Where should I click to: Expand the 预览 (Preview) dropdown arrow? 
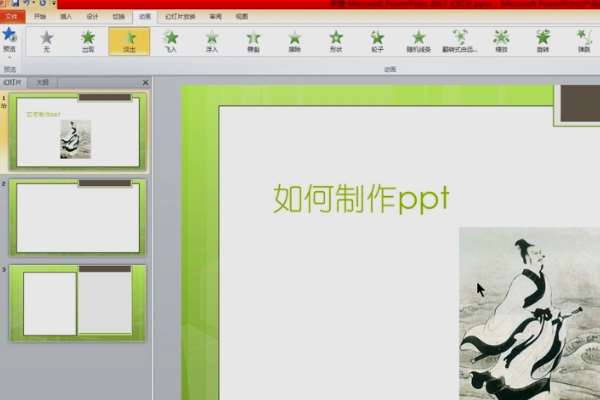click(9, 57)
